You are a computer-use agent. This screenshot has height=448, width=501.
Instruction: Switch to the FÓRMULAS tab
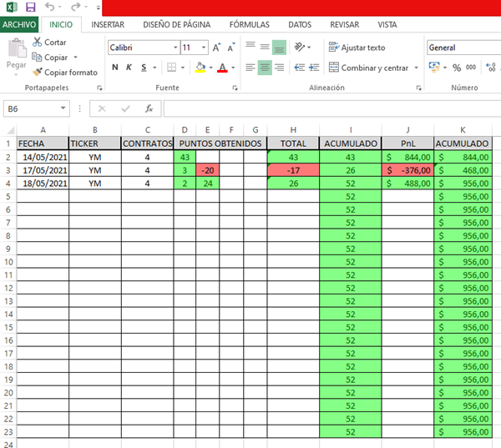click(x=251, y=25)
